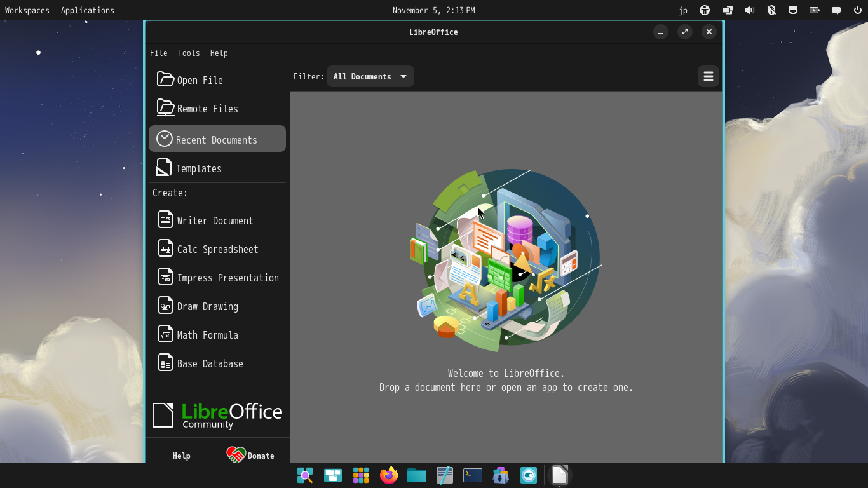Click the Calc Spreadsheet icon

pos(165,248)
